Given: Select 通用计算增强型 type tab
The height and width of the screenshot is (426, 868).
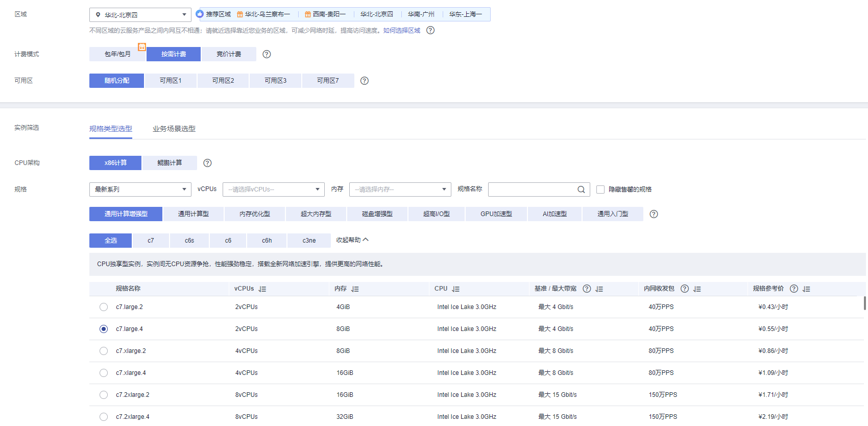Looking at the screenshot, I should pyautogui.click(x=126, y=214).
